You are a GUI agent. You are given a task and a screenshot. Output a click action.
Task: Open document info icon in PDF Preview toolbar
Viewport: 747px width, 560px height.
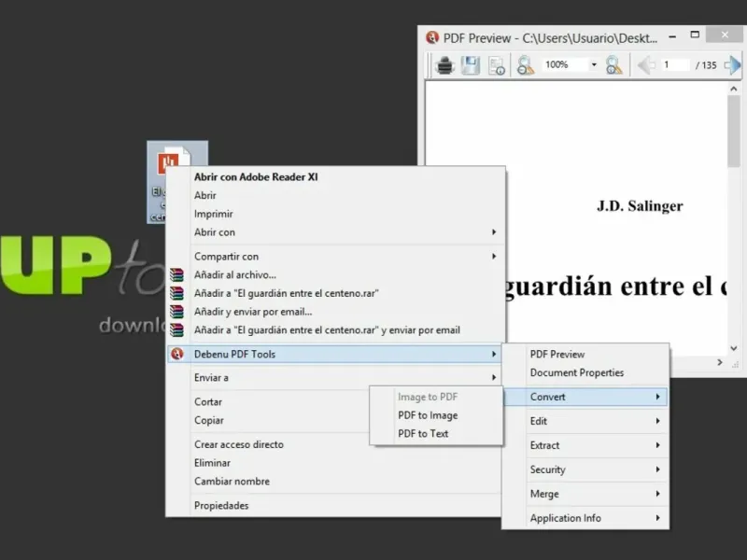coord(497,65)
